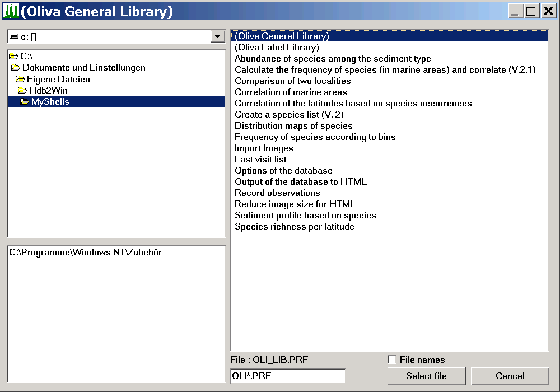The height and width of the screenshot is (392, 560).
Task: Click the Eigene Dateien folder icon
Action: tap(20, 80)
